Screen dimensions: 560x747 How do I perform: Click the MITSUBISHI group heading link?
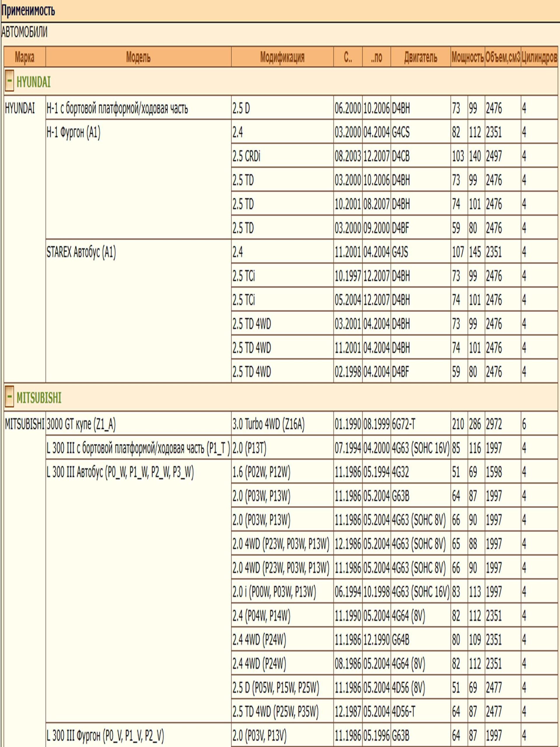click(x=39, y=398)
